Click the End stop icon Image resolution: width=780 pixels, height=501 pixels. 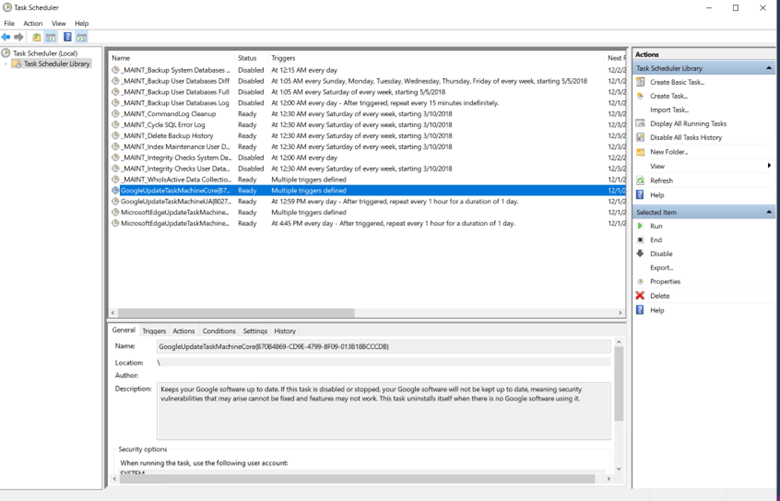(640, 240)
